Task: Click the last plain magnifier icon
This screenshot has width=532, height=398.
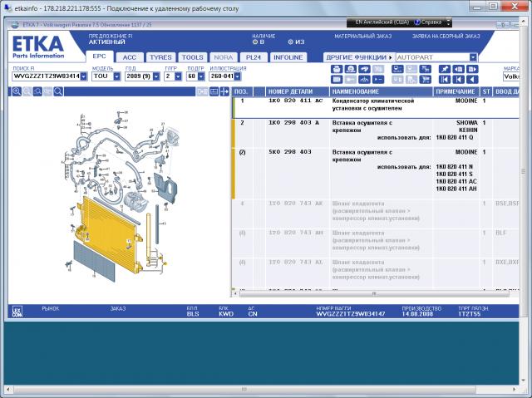Action: coord(58,91)
